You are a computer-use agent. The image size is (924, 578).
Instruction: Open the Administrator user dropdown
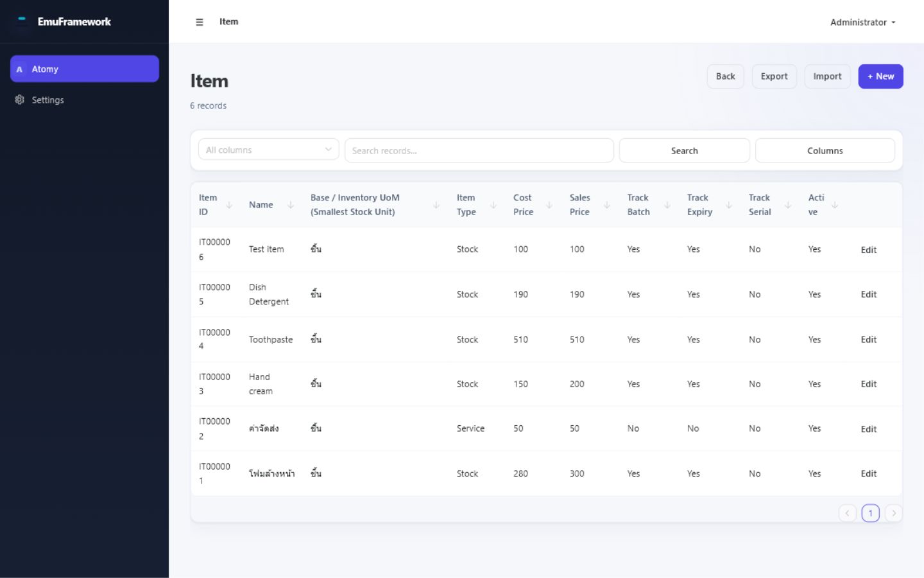point(862,22)
